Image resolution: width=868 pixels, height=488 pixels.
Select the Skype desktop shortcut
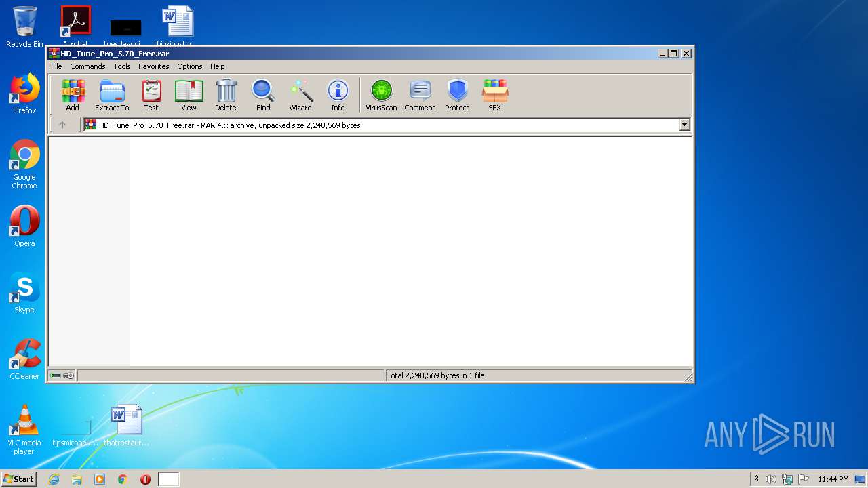click(24, 292)
